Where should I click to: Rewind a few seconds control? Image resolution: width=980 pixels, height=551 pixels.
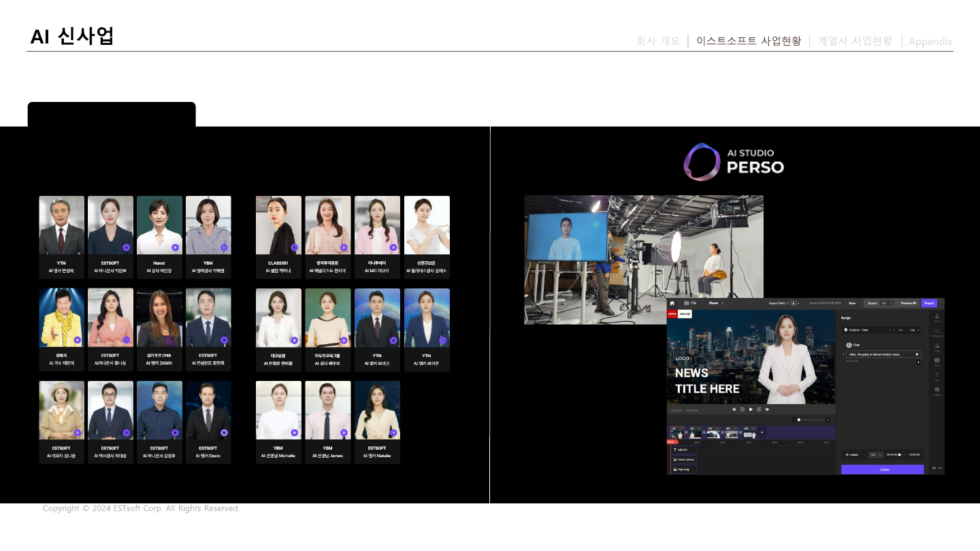pyautogui.click(x=742, y=410)
